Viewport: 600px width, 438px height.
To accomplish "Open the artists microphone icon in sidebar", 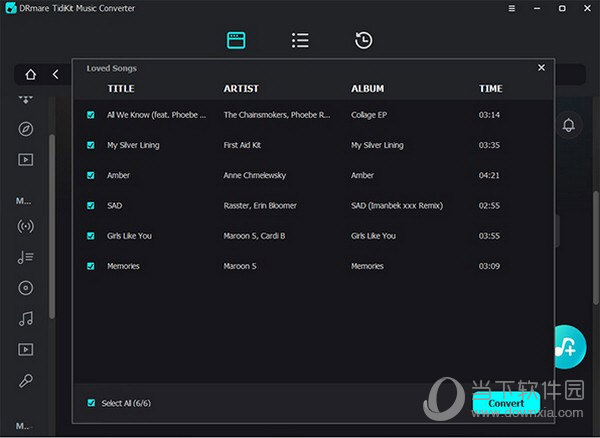I will [x=25, y=381].
